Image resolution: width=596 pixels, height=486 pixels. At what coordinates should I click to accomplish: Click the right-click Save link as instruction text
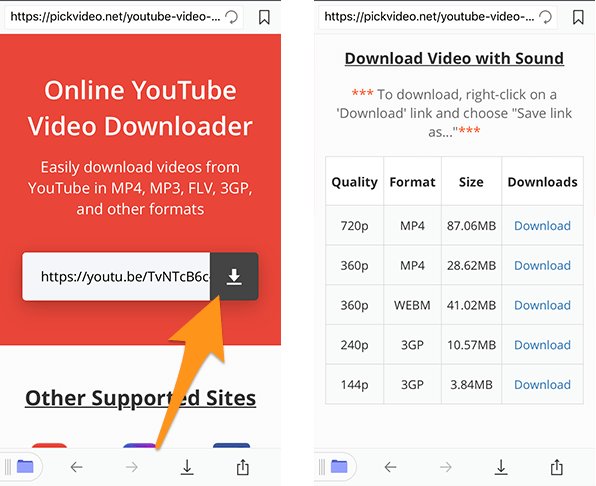454,113
